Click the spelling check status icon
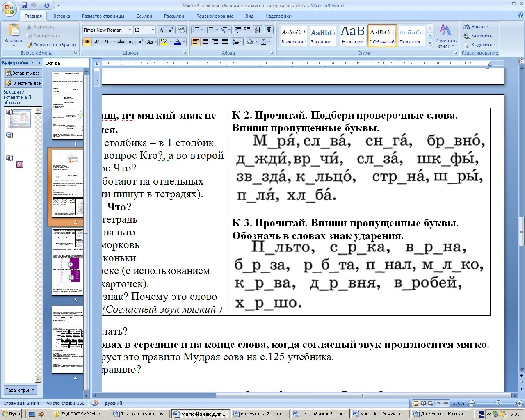 [x=95, y=403]
